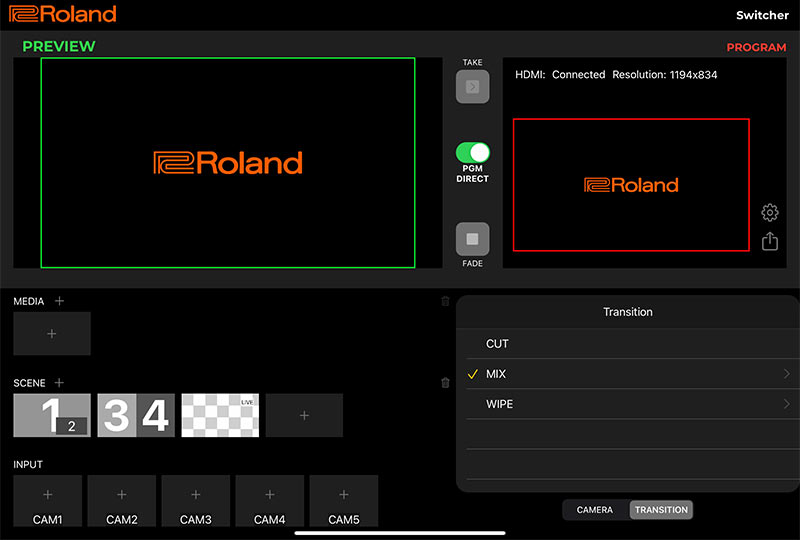This screenshot has width=800, height=540.
Task: Select the checkered LIVE scene thumbnail
Action: (220, 415)
